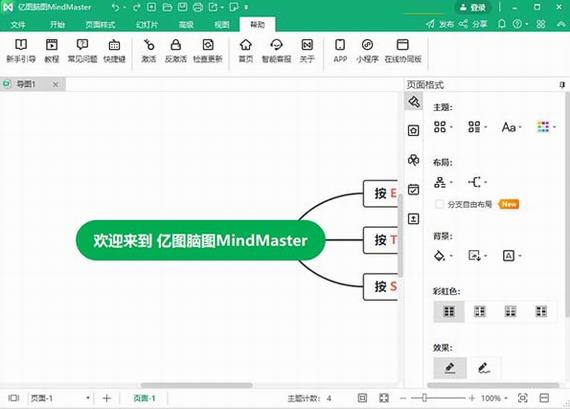Switch to the 开始 ribbon tab
Screen dimensions: 570x409
point(57,24)
